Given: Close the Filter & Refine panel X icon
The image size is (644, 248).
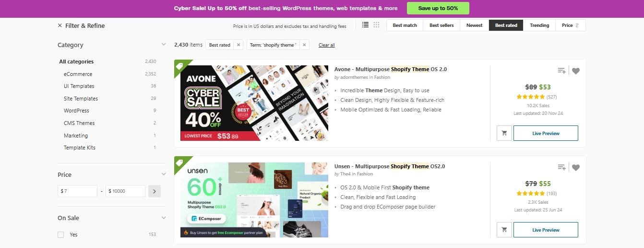Looking at the screenshot, I should point(60,25).
